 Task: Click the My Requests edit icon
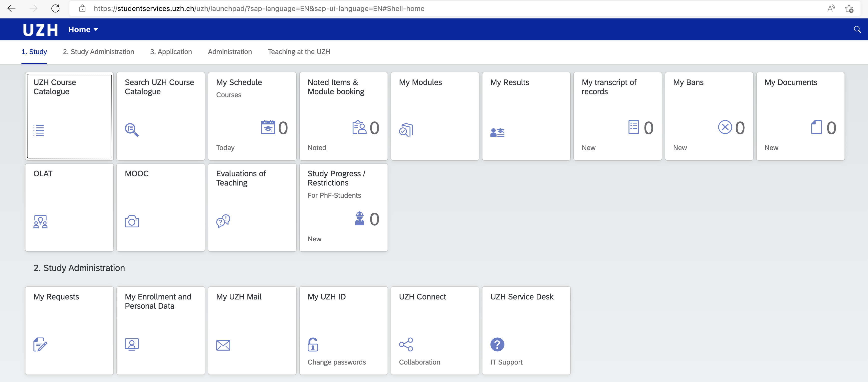pyautogui.click(x=40, y=344)
